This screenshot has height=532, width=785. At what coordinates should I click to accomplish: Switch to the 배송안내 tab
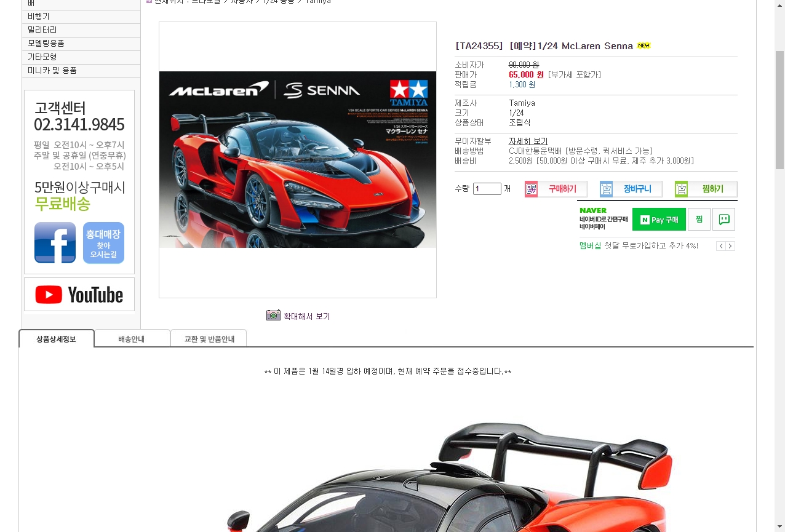(132, 339)
